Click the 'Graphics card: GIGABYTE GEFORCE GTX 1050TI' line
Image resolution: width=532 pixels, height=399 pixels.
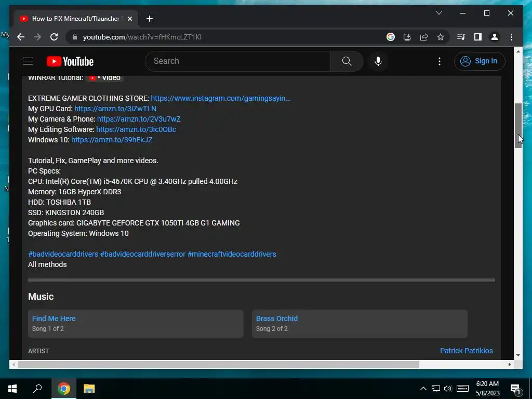click(134, 223)
